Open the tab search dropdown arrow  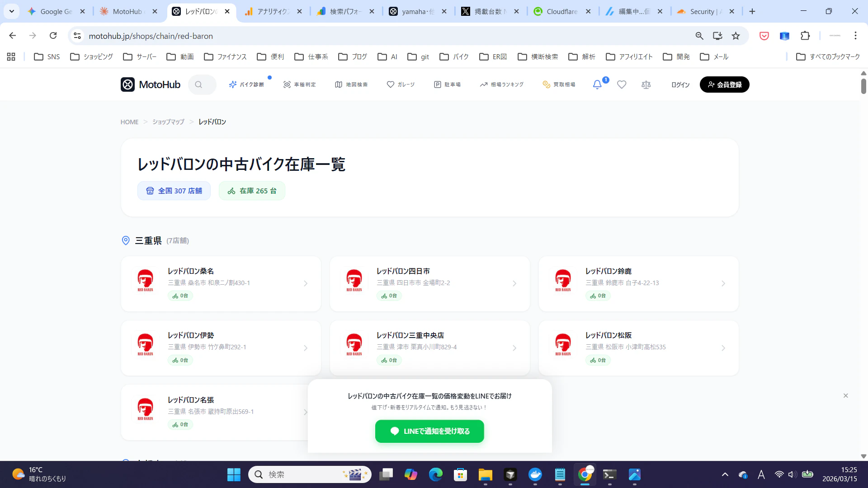11,11
